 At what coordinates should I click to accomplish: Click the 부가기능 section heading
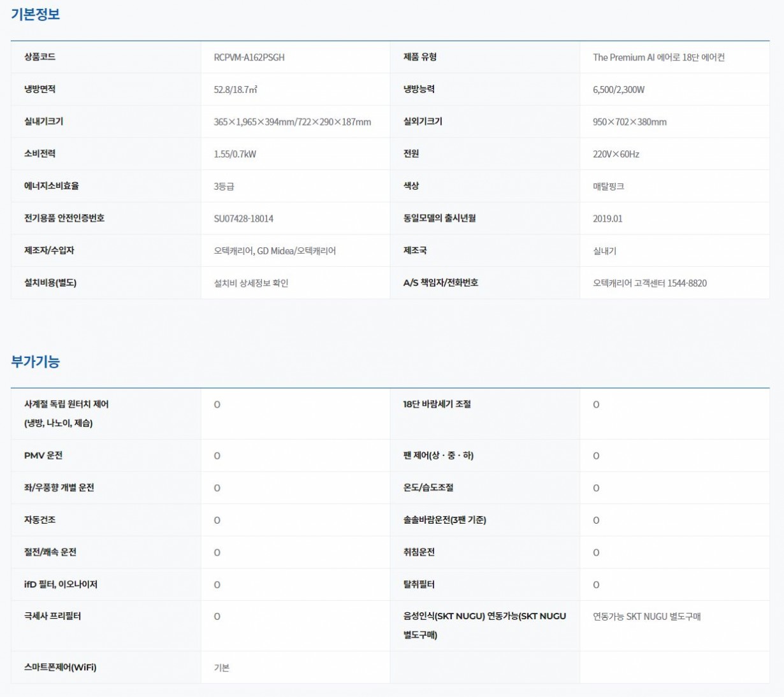coord(36,361)
